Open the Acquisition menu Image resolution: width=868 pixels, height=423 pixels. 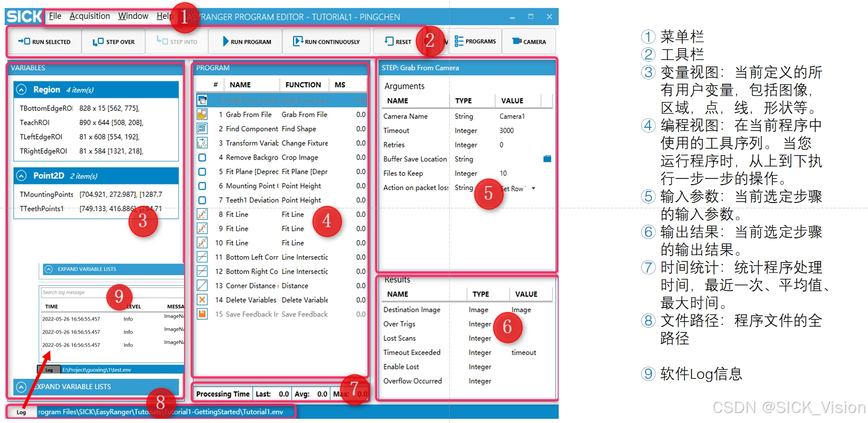[x=89, y=16]
